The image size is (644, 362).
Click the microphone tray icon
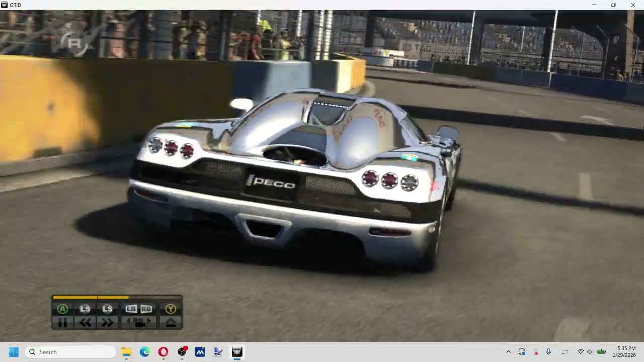pyautogui.click(x=549, y=352)
